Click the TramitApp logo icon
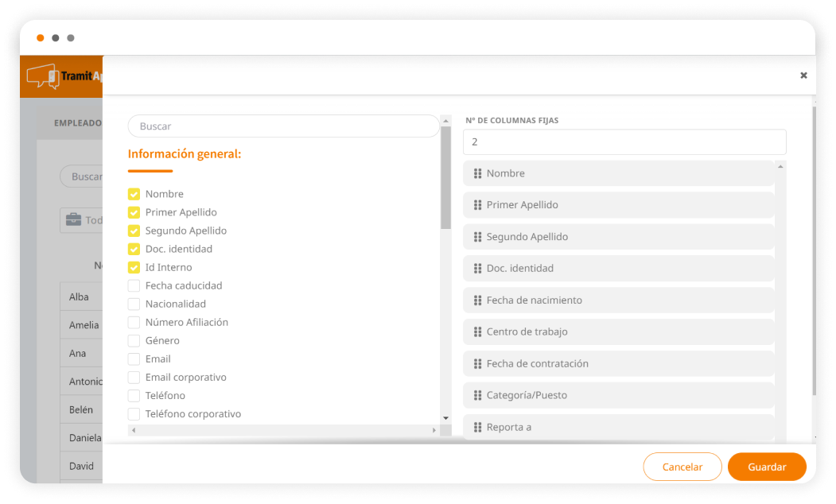This screenshot has width=836, height=504. pos(43,76)
